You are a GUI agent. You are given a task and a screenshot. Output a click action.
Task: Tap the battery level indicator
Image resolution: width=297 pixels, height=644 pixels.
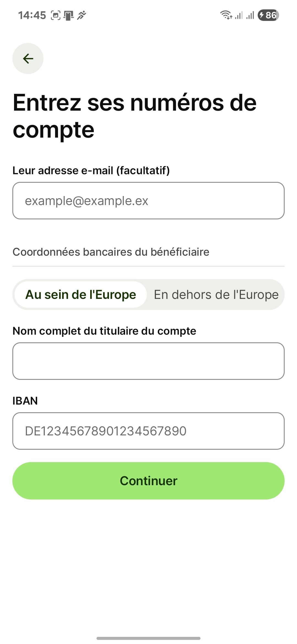268,15
